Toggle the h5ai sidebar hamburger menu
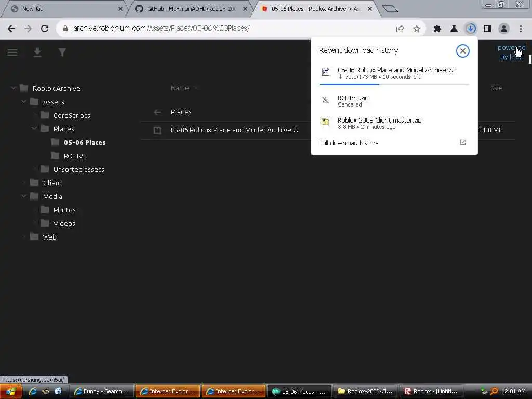 [x=12, y=52]
